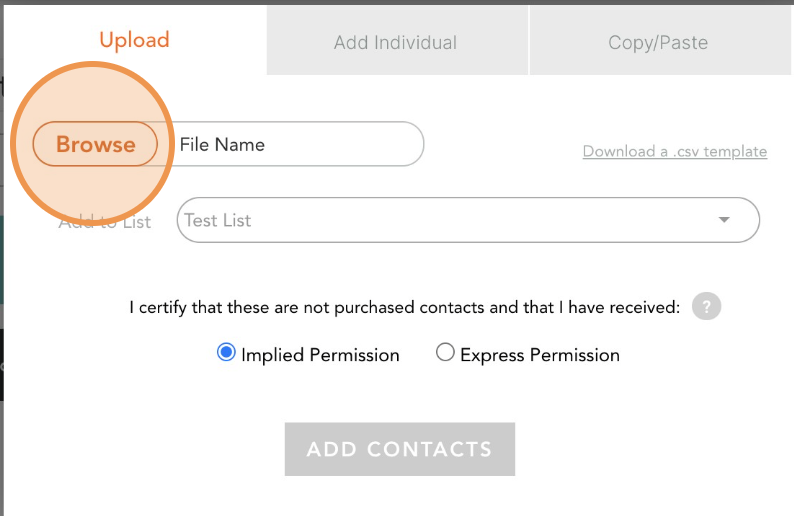Click the Test List placeholder text
794x516 pixels.
(218, 220)
